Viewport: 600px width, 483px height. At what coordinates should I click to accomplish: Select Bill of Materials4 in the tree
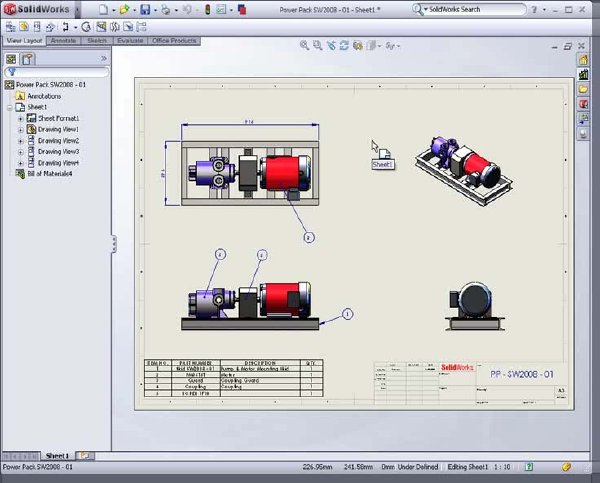pos(44,174)
